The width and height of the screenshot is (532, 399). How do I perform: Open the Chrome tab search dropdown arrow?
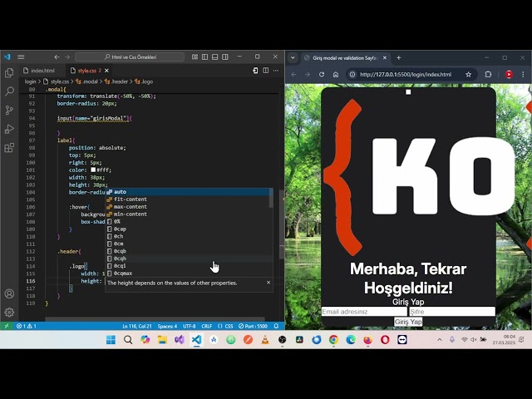coord(293,58)
